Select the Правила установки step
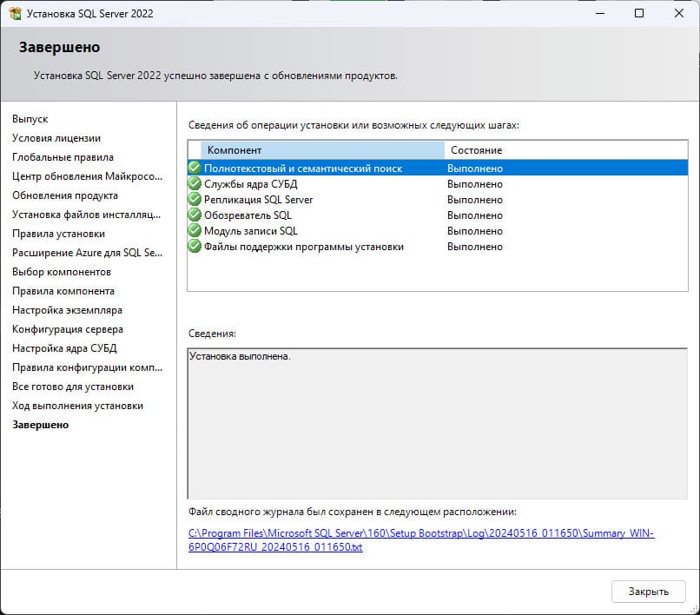The image size is (700, 615). 58,234
